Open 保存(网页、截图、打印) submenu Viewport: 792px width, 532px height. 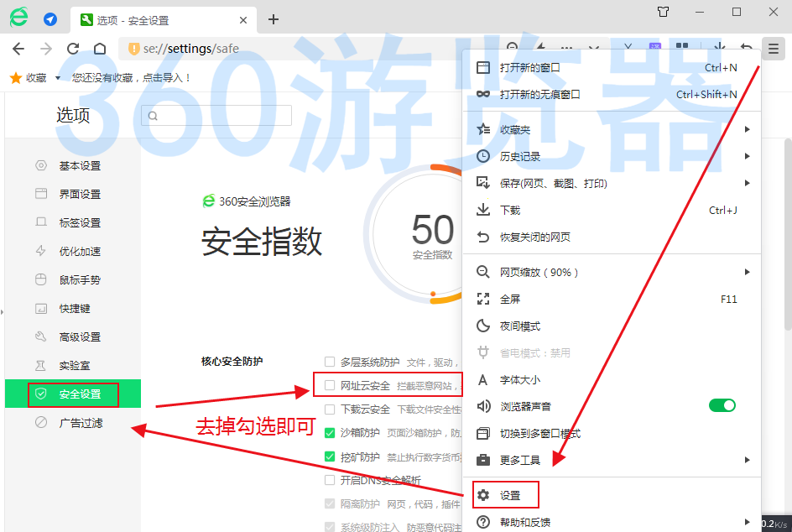[612, 184]
